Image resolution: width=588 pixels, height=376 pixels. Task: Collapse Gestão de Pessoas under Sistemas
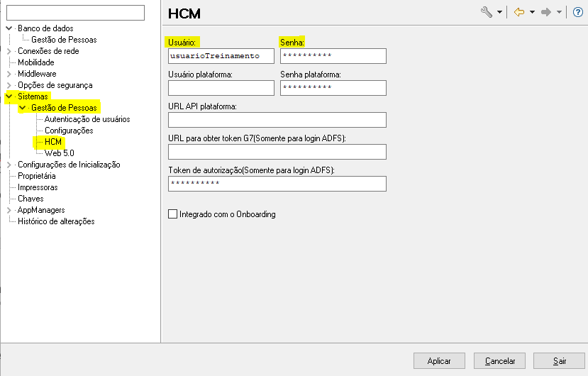pos(23,108)
